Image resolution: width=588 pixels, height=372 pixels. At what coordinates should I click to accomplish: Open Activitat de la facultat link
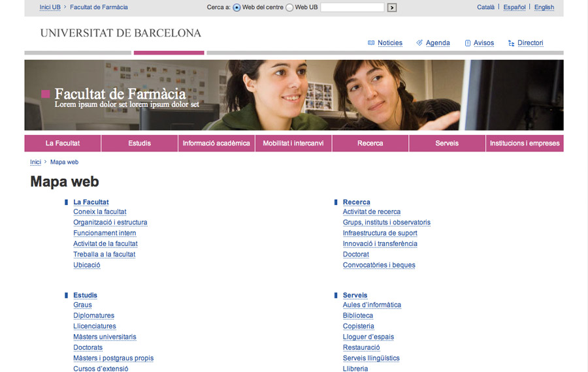point(105,243)
